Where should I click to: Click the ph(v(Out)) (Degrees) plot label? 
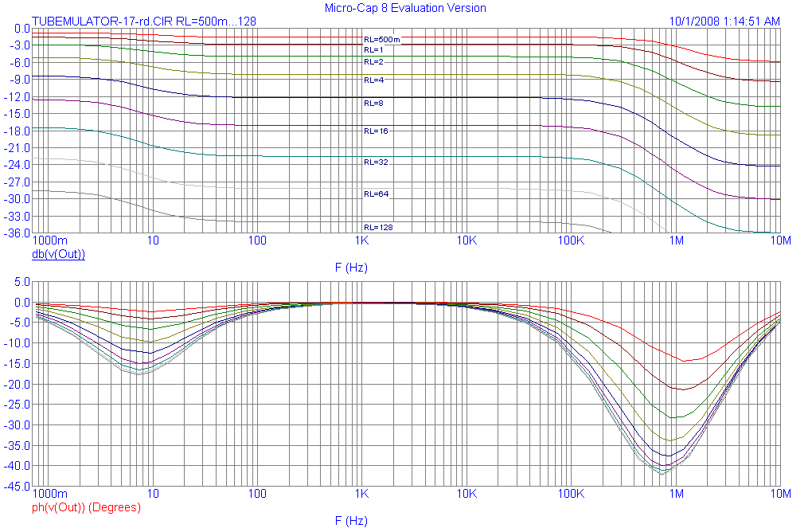(x=87, y=507)
